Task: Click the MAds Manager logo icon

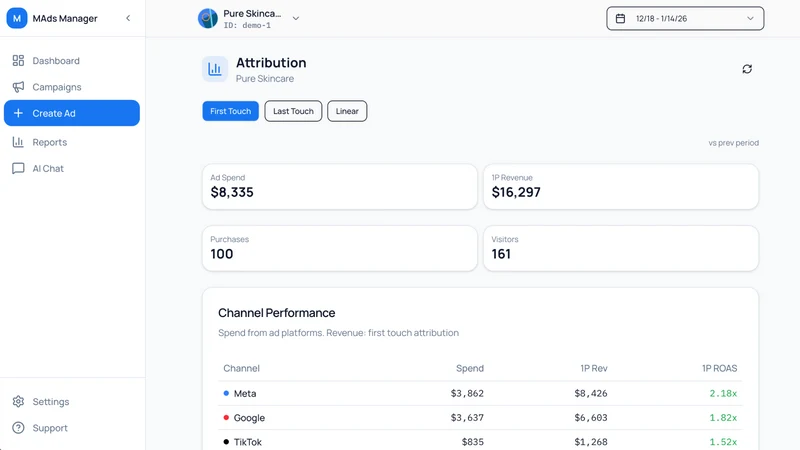Action: click(17, 18)
